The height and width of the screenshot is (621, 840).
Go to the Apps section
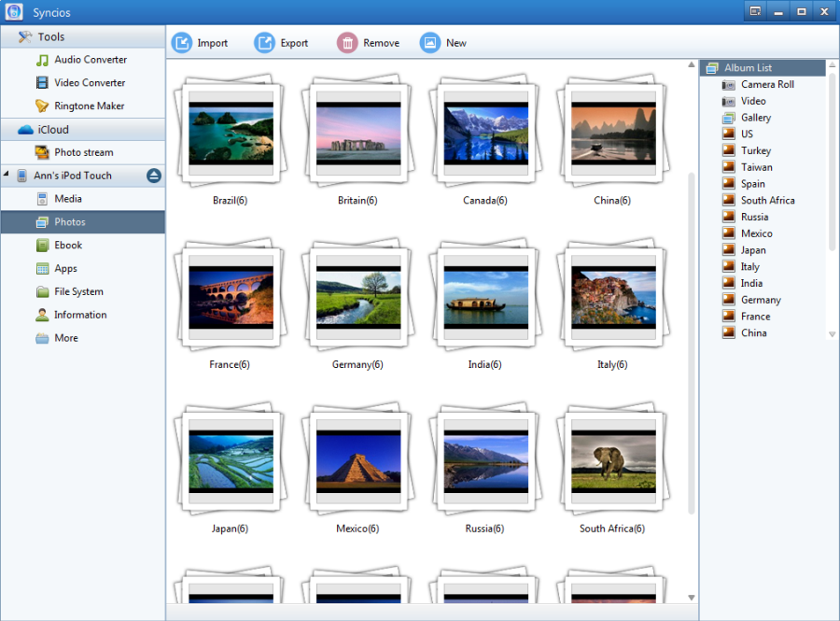pos(82,268)
